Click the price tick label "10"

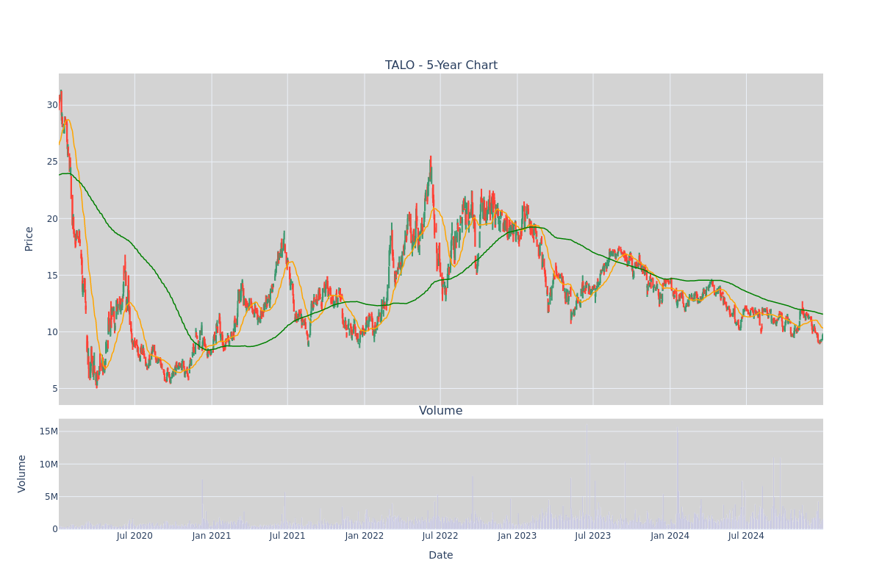pos(52,331)
